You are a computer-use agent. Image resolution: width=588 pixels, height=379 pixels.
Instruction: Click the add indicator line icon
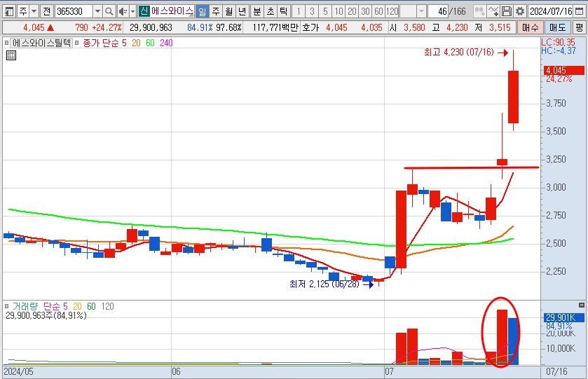(x=493, y=12)
